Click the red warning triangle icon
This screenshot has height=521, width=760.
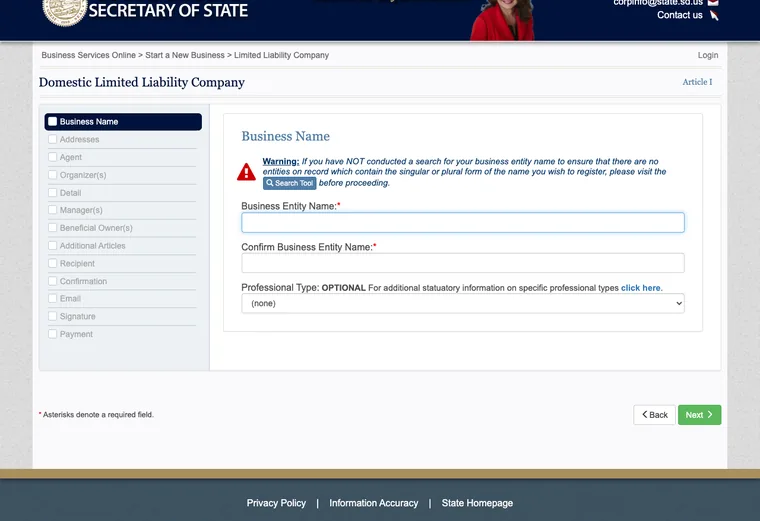tap(246, 172)
